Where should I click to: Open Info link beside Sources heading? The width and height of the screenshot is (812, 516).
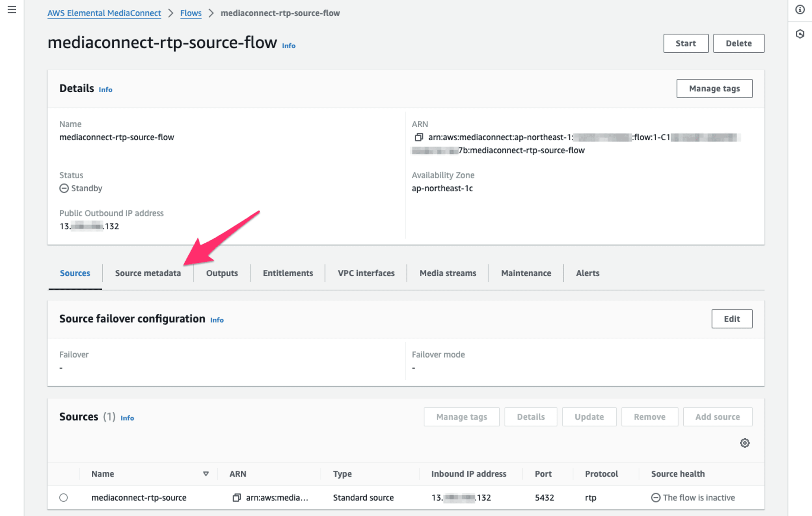point(127,418)
